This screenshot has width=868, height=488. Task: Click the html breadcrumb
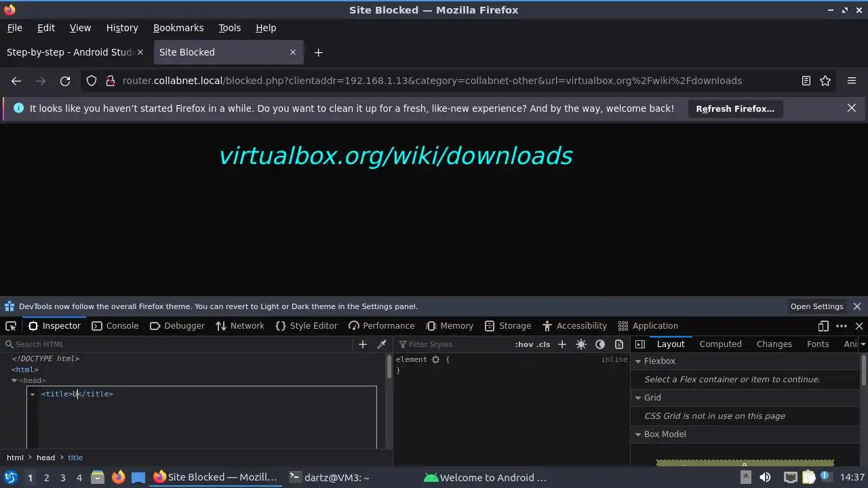[15, 457]
